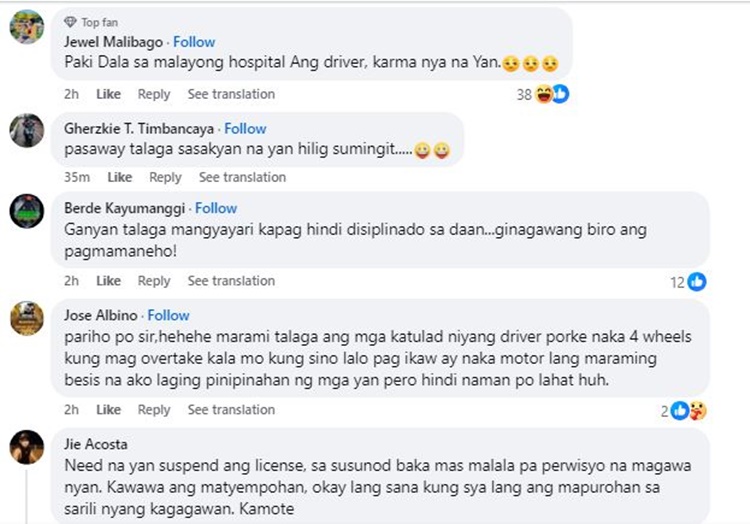The image size is (750, 524).
Task: View like reaction on Berde Kayumanggi's comment
Action: point(697,282)
